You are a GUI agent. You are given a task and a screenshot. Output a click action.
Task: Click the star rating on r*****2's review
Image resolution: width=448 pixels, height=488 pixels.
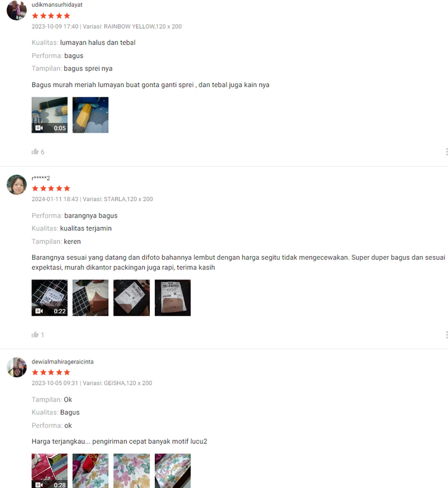(x=51, y=188)
